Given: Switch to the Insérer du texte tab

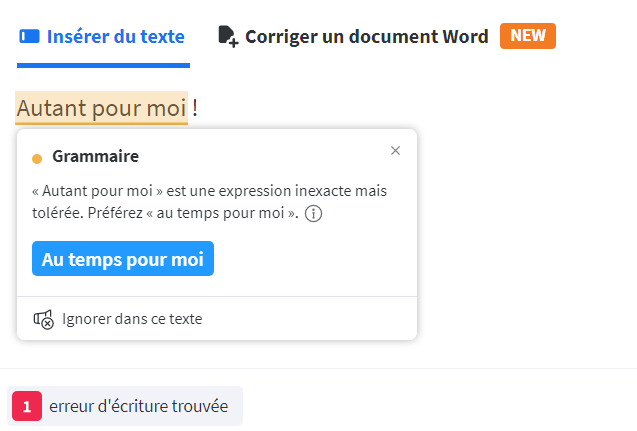Looking at the screenshot, I should (103, 37).
